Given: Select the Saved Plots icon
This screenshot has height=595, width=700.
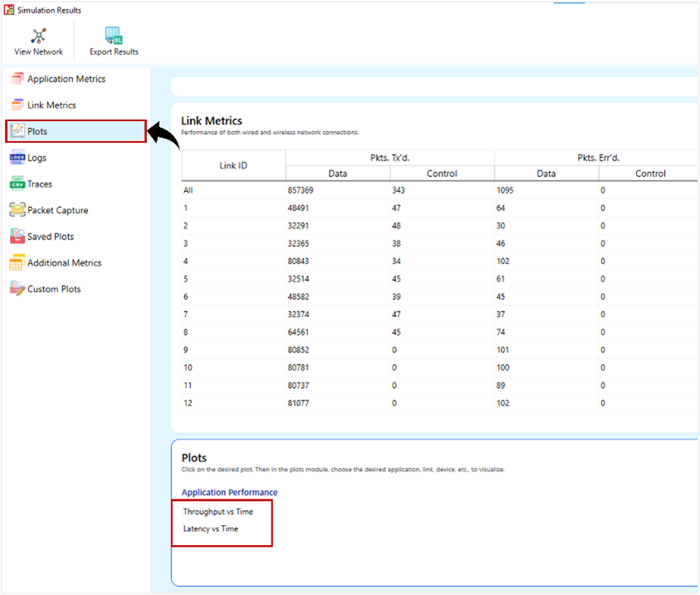Looking at the screenshot, I should click(17, 237).
